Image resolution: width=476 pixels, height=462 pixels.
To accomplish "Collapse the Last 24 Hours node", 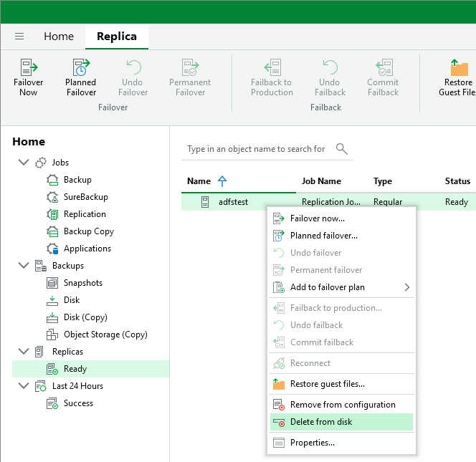I will pyautogui.click(x=24, y=386).
